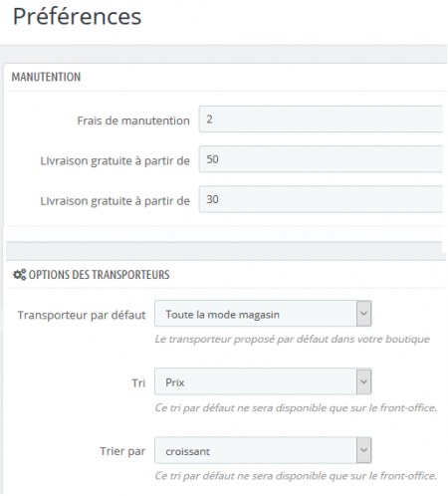Click the arrow on Toute la mode magasin
Image resolution: width=448 pixels, height=496 pixels.
(363, 314)
